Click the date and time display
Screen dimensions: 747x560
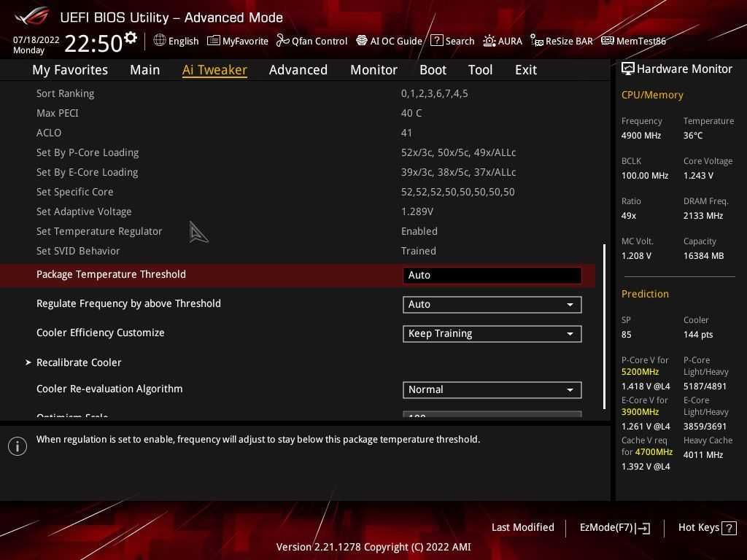(x=68, y=43)
